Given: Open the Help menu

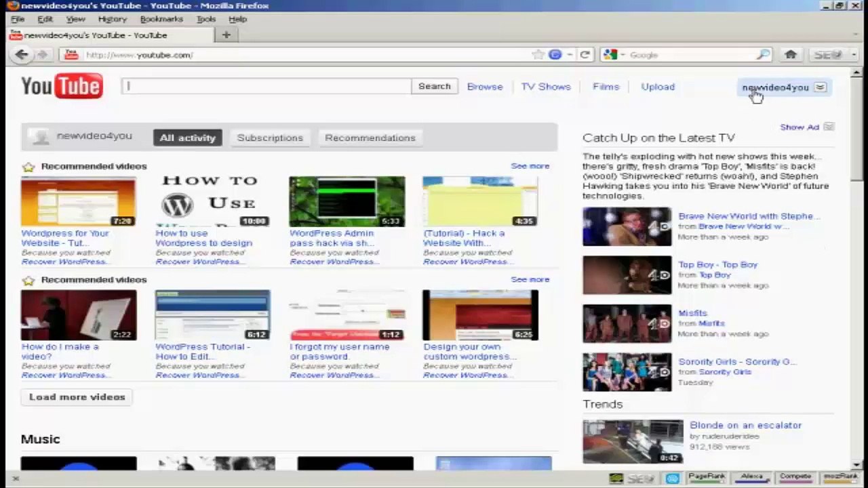Looking at the screenshot, I should click(x=237, y=19).
